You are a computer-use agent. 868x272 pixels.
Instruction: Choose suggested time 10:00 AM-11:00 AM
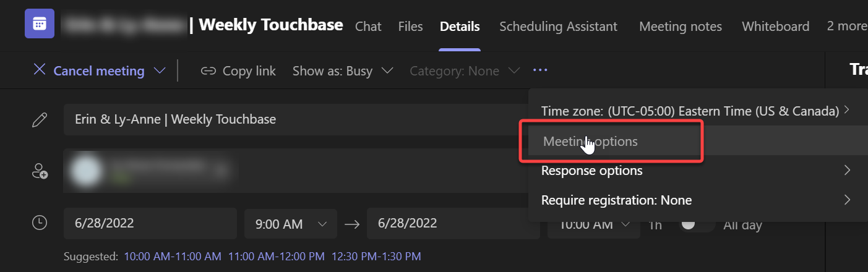click(x=173, y=256)
